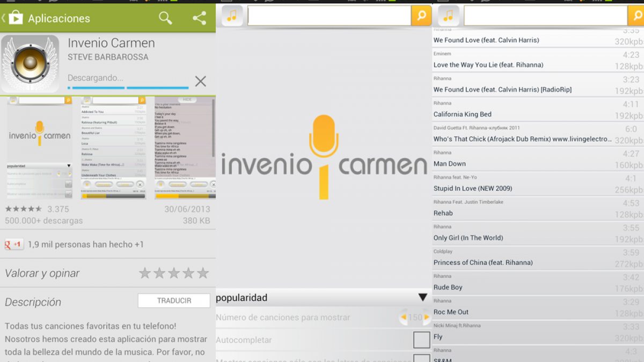Tap the orange search button on logo screen

pyautogui.click(x=421, y=16)
